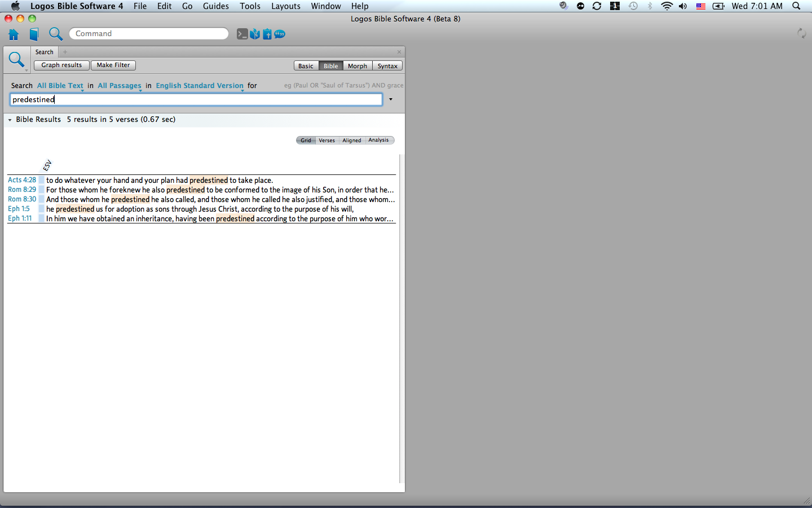The image size is (812, 508).
Task: Open the Edit menu
Action: [165, 6]
